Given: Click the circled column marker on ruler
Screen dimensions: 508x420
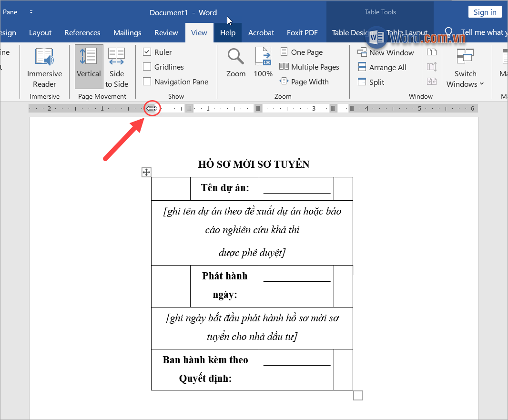Looking at the screenshot, I should (x=152, y=109).
